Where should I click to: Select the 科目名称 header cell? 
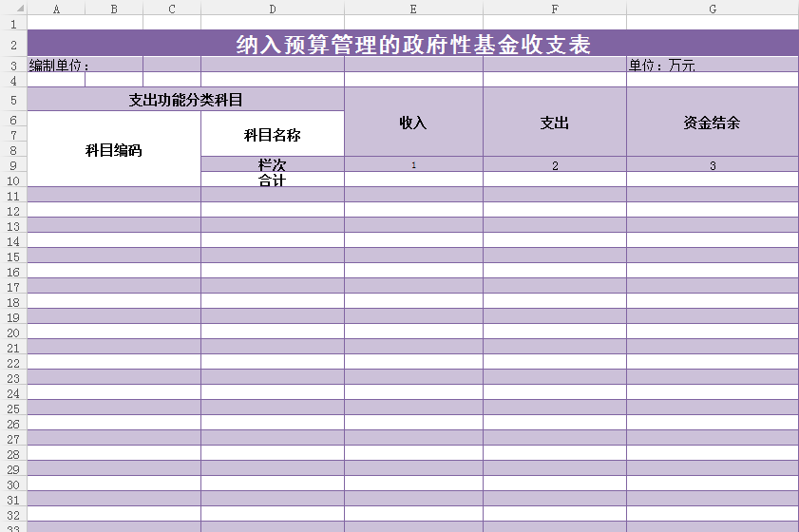[x=273, y=134]
